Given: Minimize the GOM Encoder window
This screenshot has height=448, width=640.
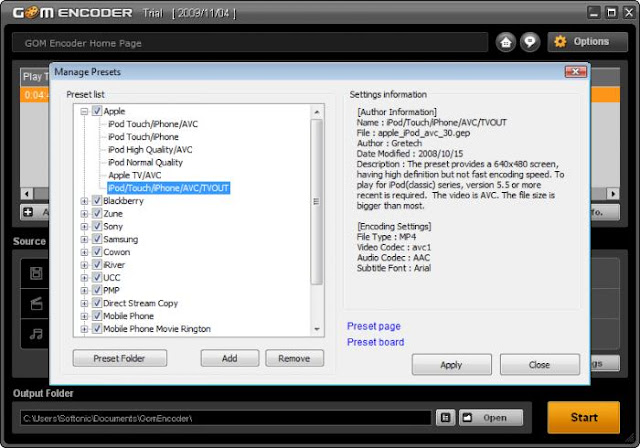Looking at the screenshot, I should click(x=594, y=13).
